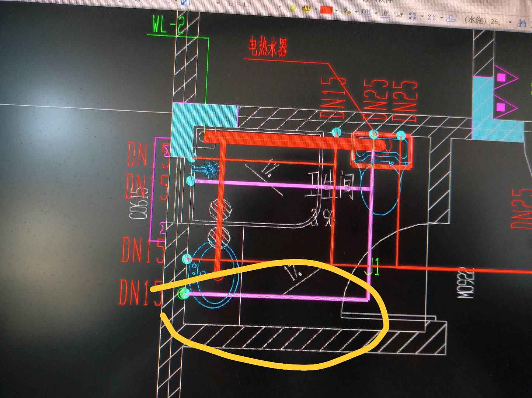Click the pipe bend tool icon

point(399,15)
